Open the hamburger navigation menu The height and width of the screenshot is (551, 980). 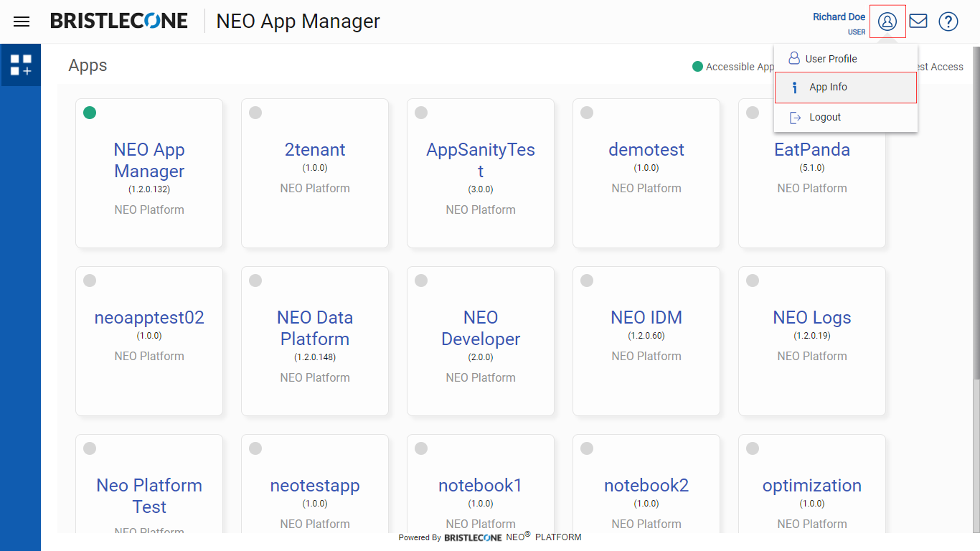point(22,22)
